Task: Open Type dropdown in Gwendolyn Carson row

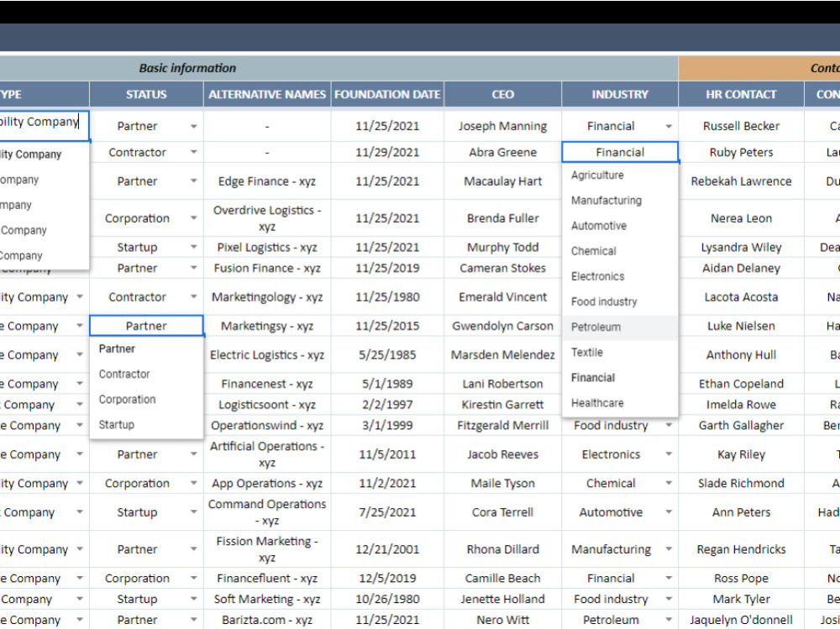Action: (79, 326)
